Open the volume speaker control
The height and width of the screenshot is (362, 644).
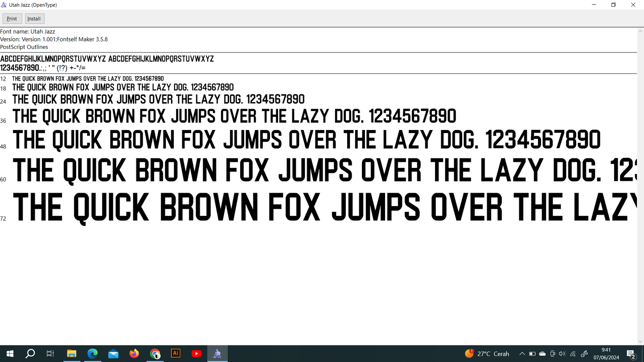tap(562, 354)
